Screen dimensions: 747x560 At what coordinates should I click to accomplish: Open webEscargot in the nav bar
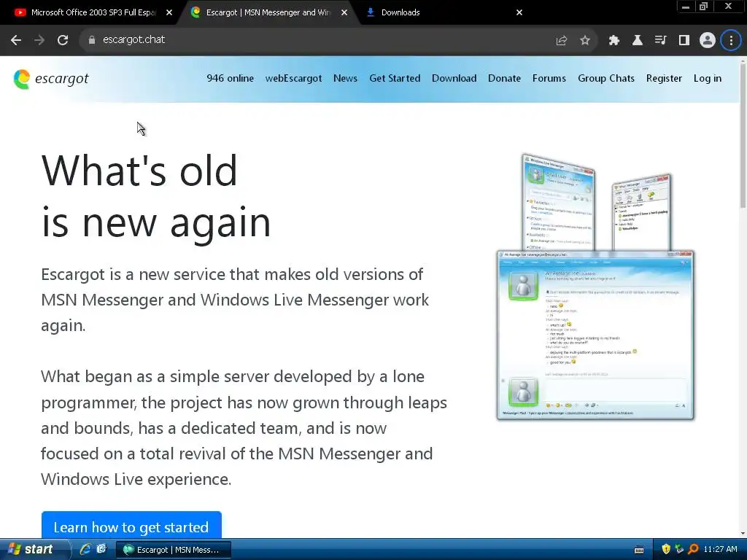[293, 78]
